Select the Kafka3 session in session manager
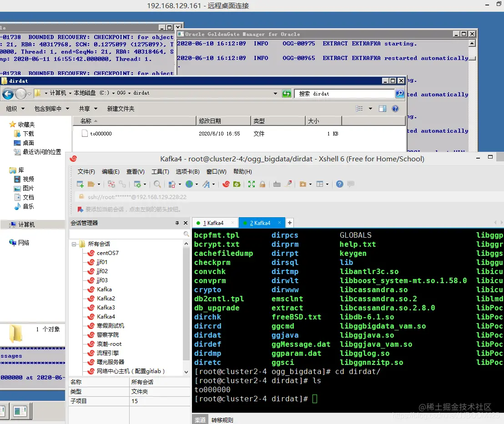The width and height of the screenshot is (504, 424). pyautogui.click(x=106, y=308)
